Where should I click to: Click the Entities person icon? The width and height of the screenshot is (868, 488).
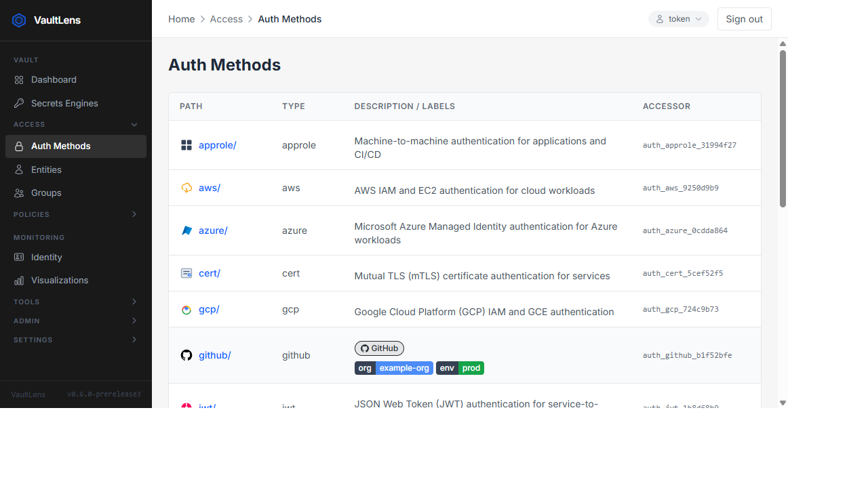(x=19, y=169)
